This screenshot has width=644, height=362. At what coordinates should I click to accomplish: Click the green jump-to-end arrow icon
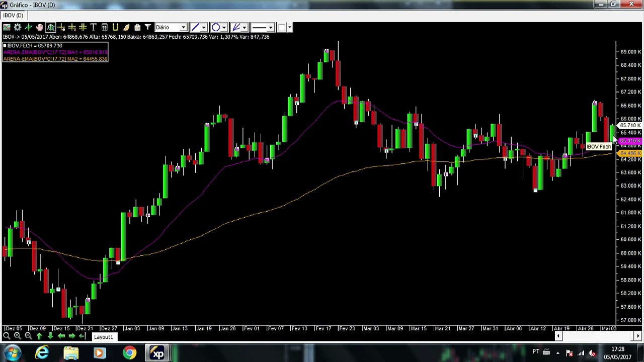coord(83,336)
